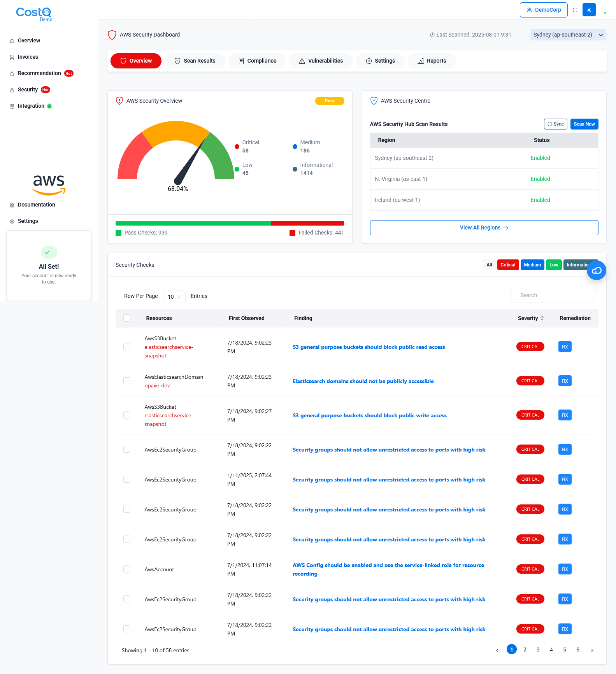
Task: Click View All Regions link
Action: point(484,228)
